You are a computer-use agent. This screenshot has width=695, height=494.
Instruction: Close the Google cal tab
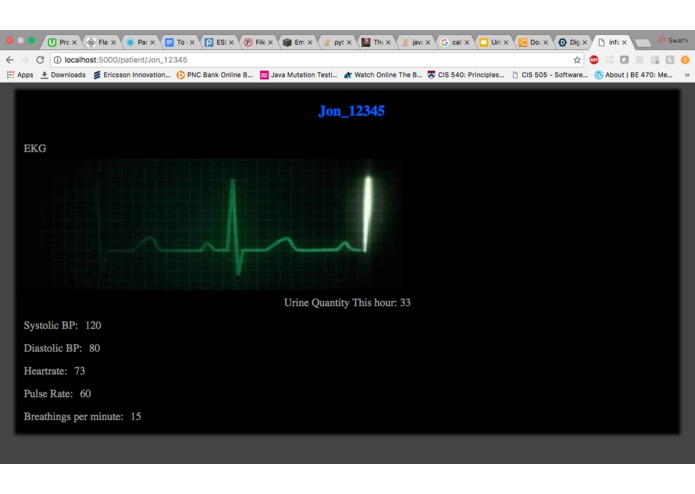(x=466, y=43)
